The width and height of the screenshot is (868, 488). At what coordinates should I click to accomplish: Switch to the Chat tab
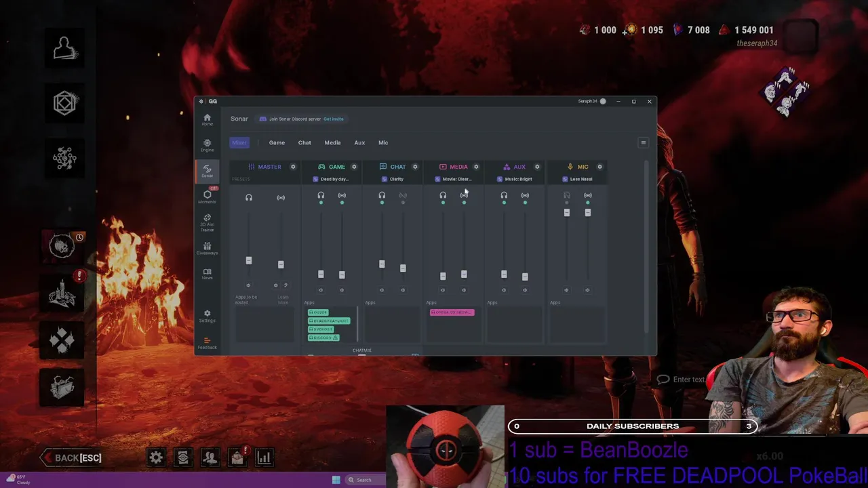tap(304, 142)
